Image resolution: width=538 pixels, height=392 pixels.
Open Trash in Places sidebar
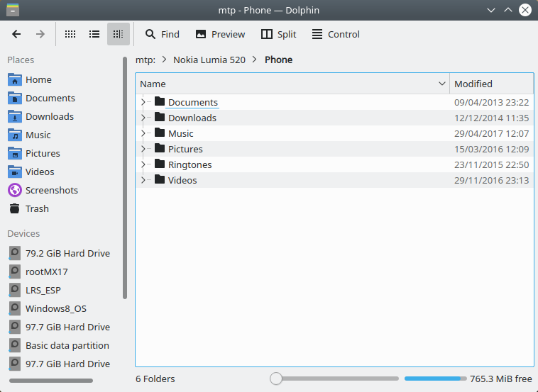point(37,208)
